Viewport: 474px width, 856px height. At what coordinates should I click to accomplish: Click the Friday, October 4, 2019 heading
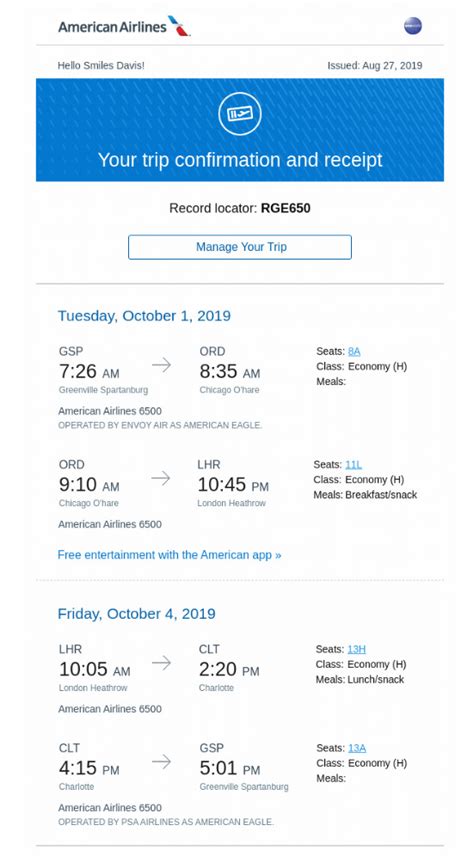point(137,613)
